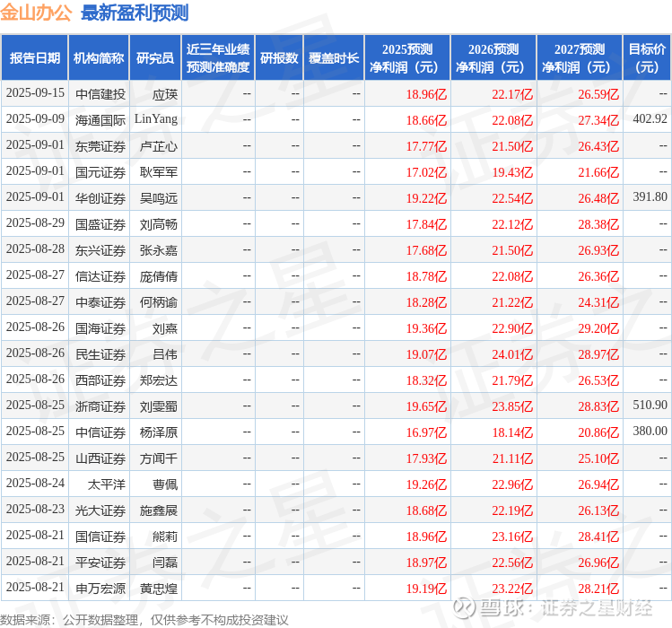
Task: Select the 中信证券 institution cell
Action: pos(99,432)
